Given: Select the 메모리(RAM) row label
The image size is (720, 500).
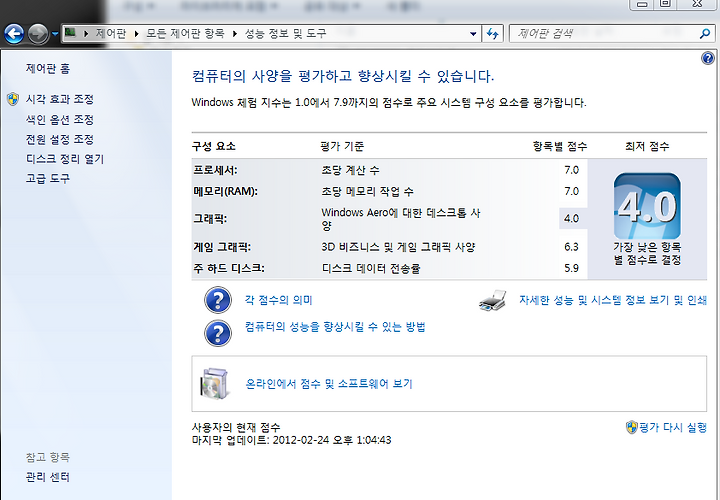Looking at the screenshot, I should [225, 191].
